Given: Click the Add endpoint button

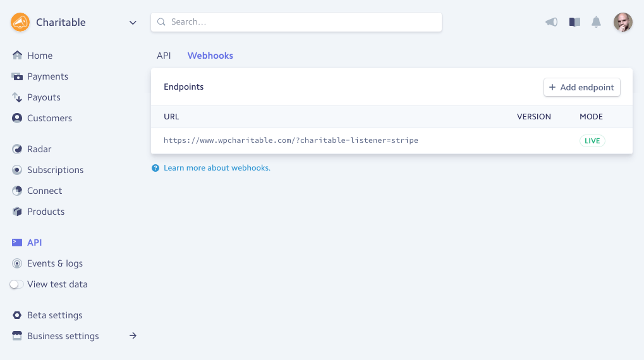Looking at the screenshot, I should (x=581, y=87).
